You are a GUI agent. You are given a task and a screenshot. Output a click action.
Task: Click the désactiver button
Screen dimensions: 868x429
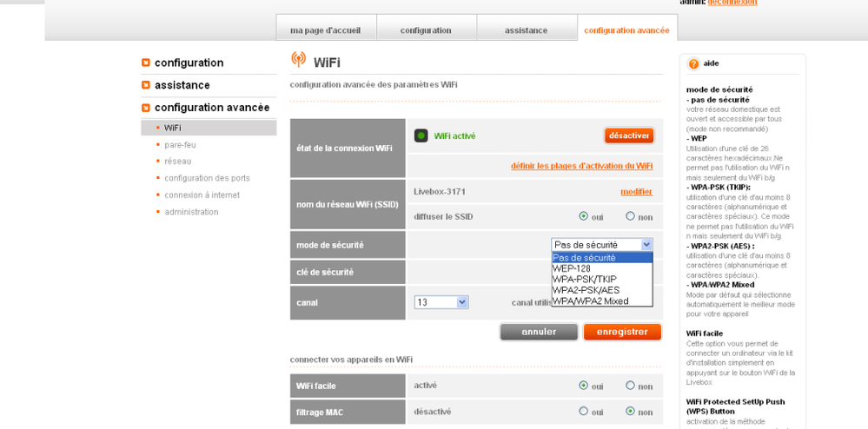point(629,135)
